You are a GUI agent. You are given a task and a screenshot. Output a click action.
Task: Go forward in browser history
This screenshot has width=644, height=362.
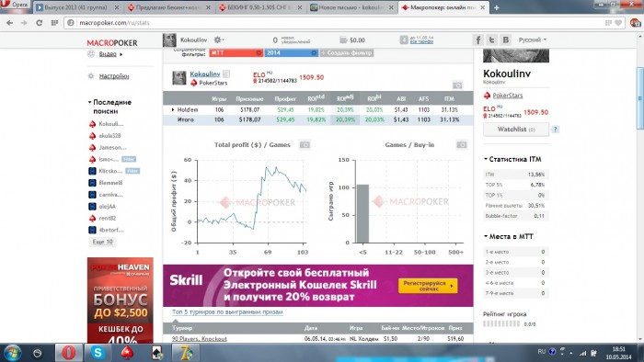pos(24,23)
